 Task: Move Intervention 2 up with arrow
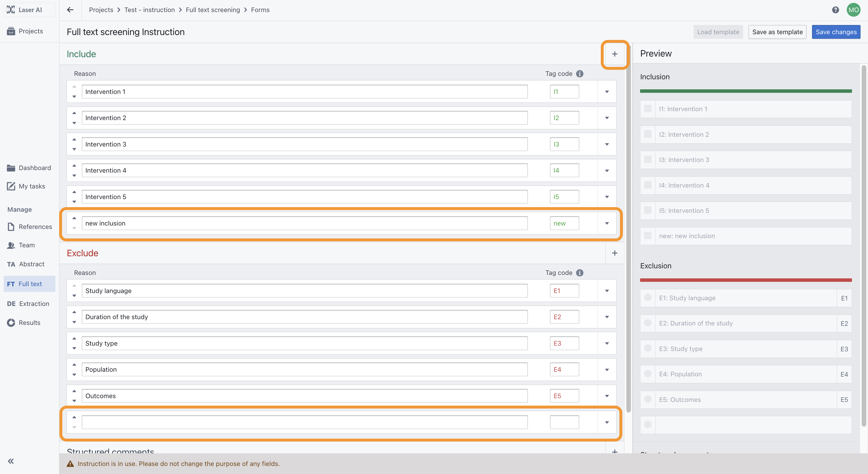[x=74, y=113]
